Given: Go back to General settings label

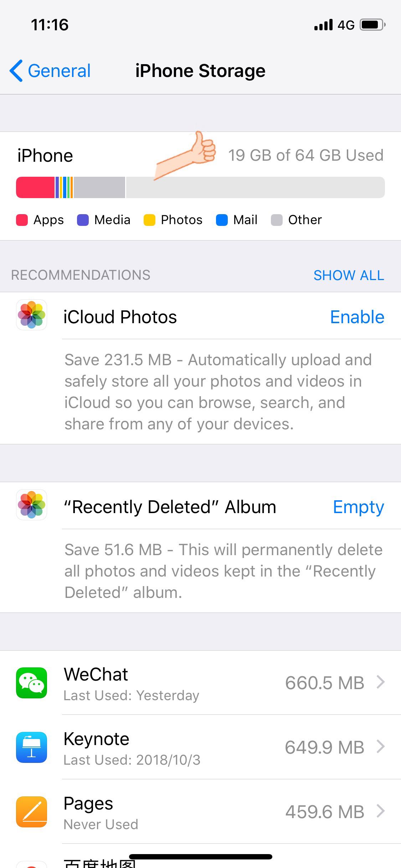Looking at the screenshot, I should pyautogui.click(x=59, y=71).
